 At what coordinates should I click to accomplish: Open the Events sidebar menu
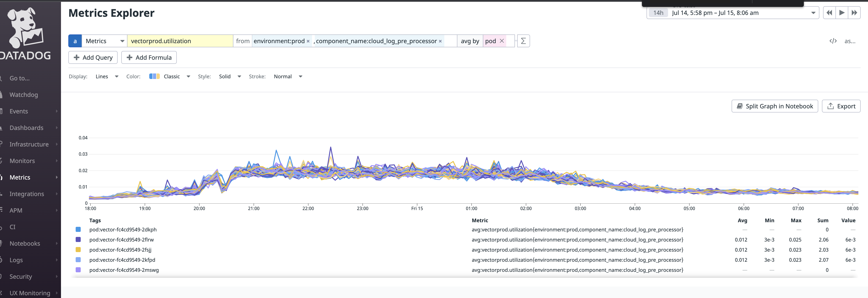[30, 111]
